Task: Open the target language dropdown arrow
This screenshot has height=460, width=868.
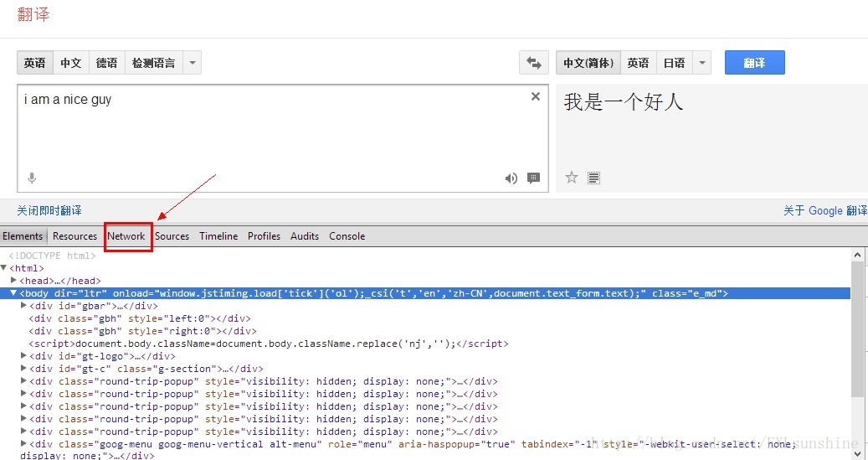Action: click(x=702, y=63)
